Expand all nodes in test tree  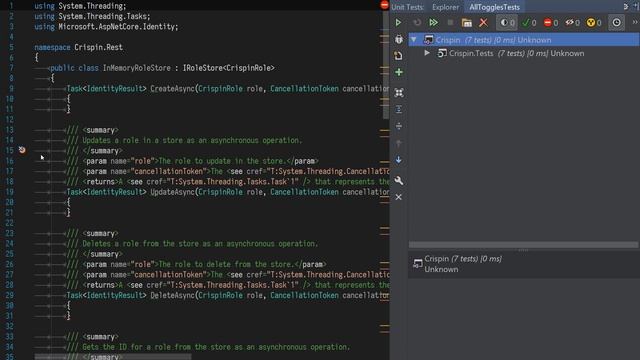point(399,109)
